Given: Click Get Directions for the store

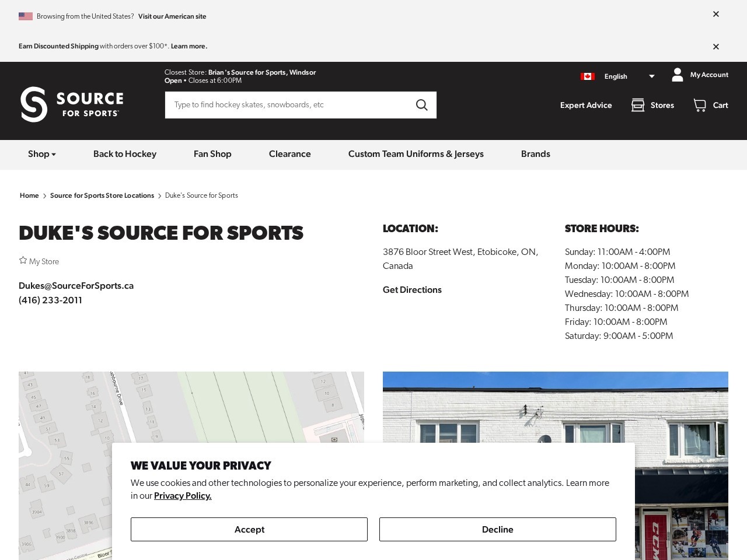Looking at the screenshot, I should [x=412, y=290].
